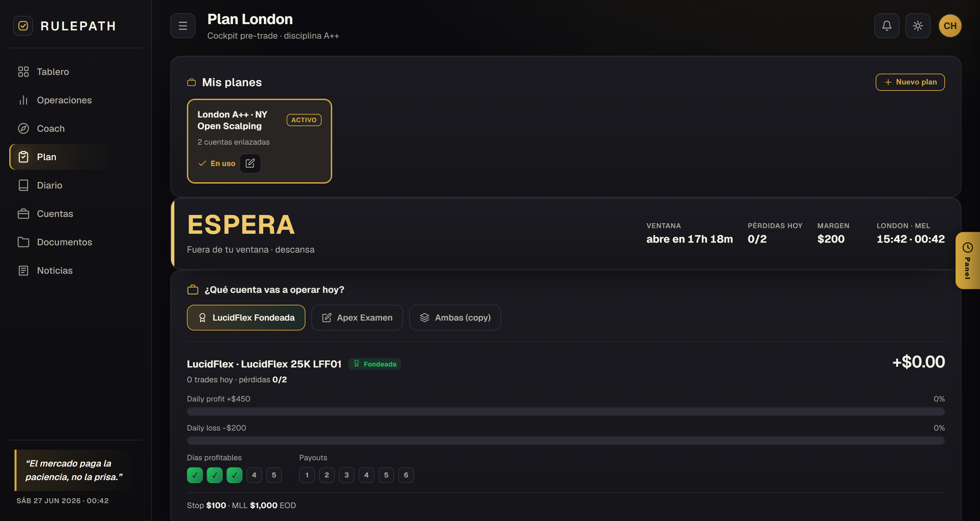Click the Rulepath logo icon

click(23, 26)
